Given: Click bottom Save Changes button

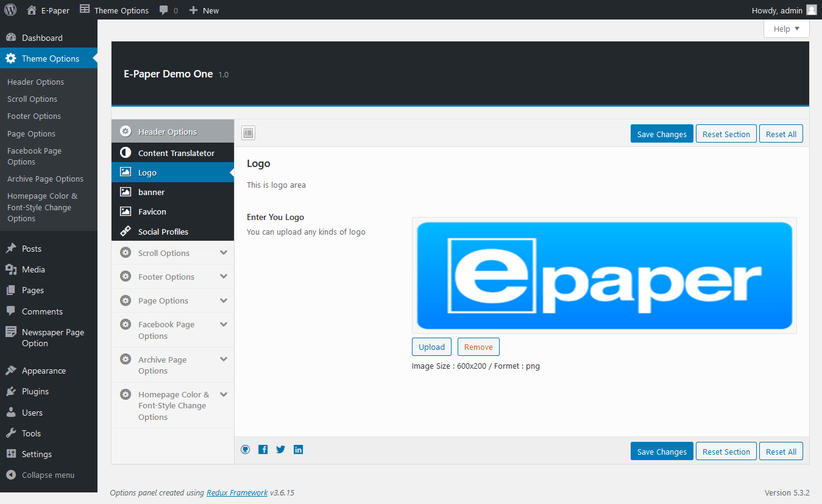Looking at the screenshot, I should pyautogui.click(x=662, y=452).
